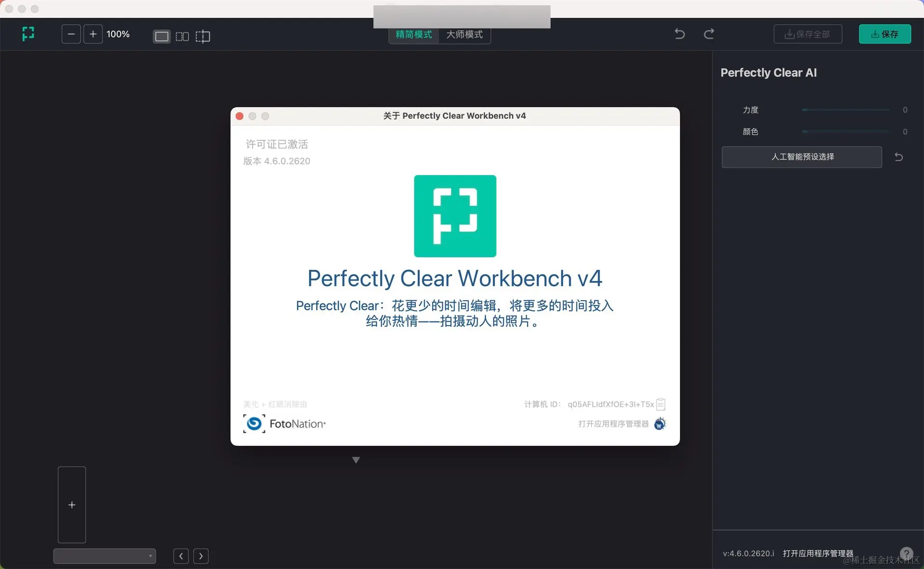
Task: Open the 人工智能预设选择 dropdown
Action: (x=802, y=157)
